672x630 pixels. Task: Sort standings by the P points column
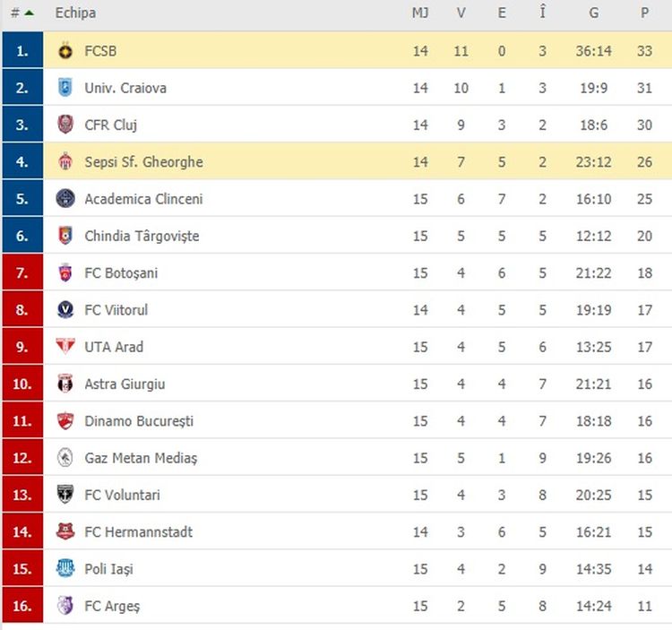click(644, 13)
